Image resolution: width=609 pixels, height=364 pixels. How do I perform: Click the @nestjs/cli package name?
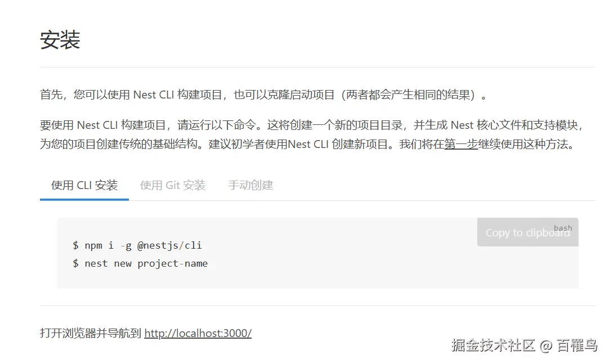[170, 245]
